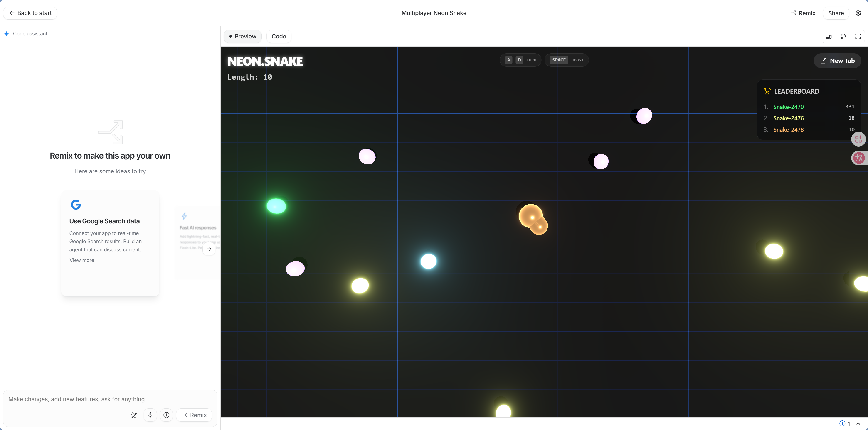Click the add attachment plus icon
This screenshot has height=430, width=868.
[166, 415]
